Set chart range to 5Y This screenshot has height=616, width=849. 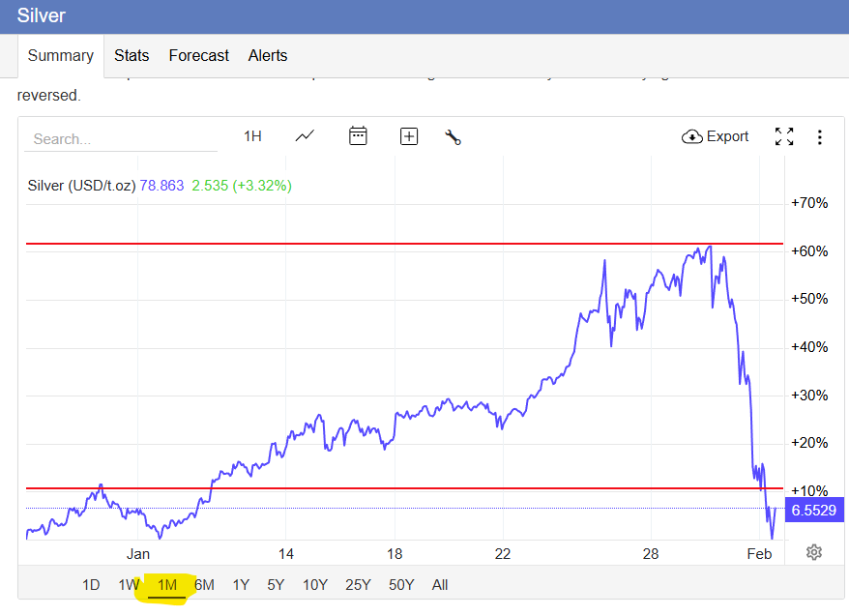276,584
